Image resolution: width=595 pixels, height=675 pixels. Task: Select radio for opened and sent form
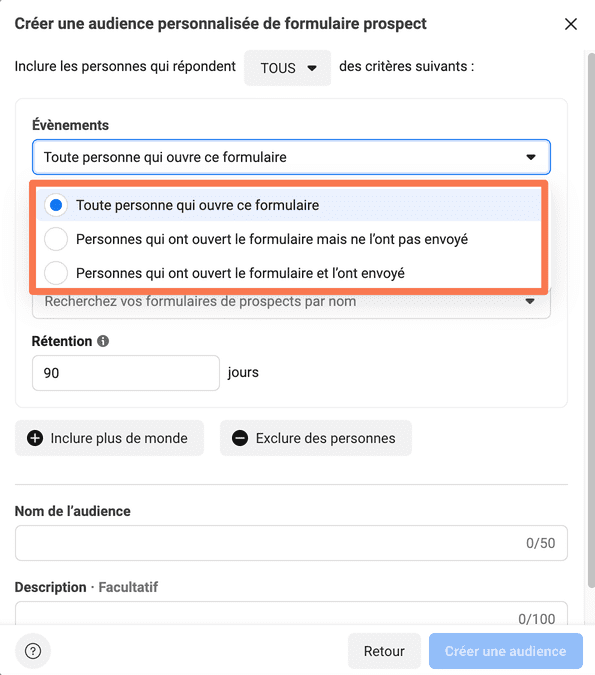[56, 273]
